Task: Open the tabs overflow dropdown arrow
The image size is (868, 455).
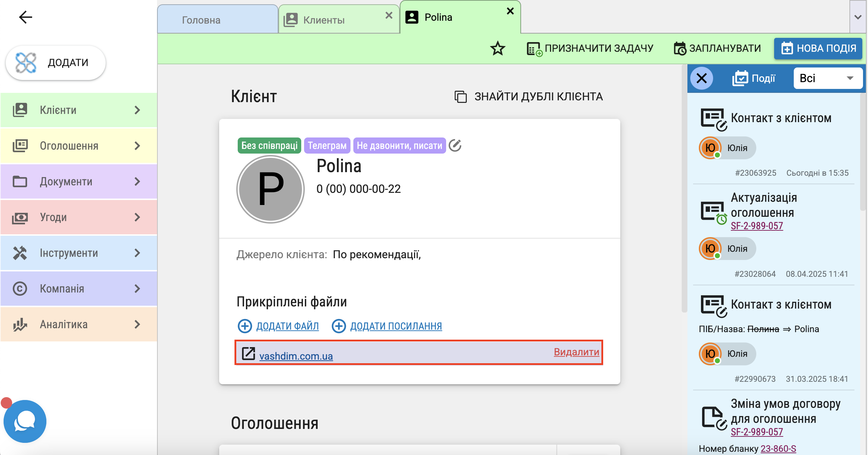Action: (x=858, y=17)
